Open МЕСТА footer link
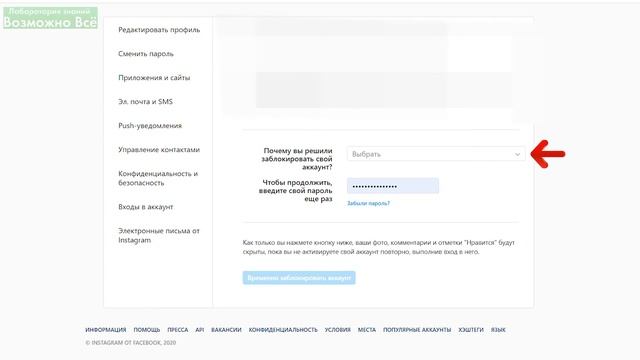The width and height of the screenshot is (640, 360). (x=367, y=330)
